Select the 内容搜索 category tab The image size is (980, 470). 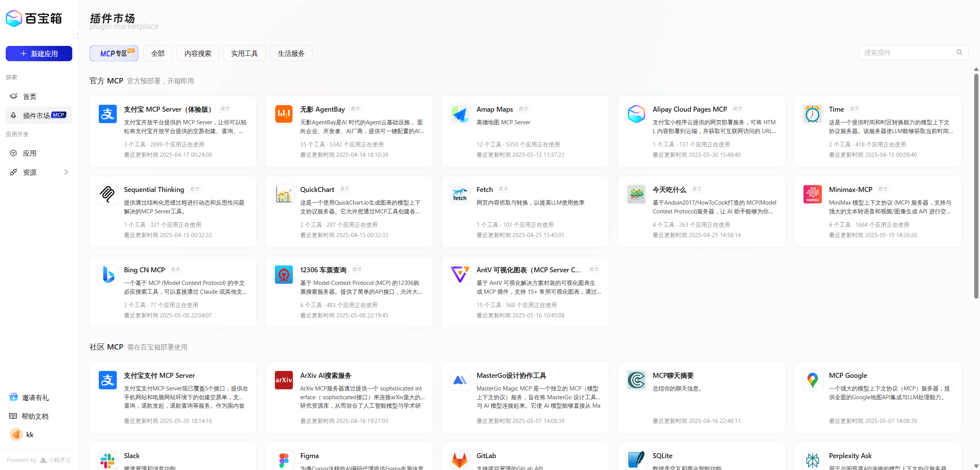click(x=198, y=53)
